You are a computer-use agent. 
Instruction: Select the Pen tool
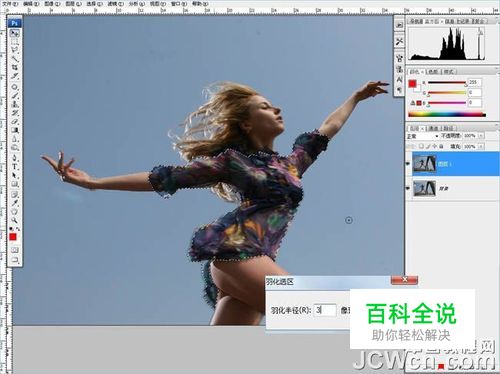tap(14, 158)
